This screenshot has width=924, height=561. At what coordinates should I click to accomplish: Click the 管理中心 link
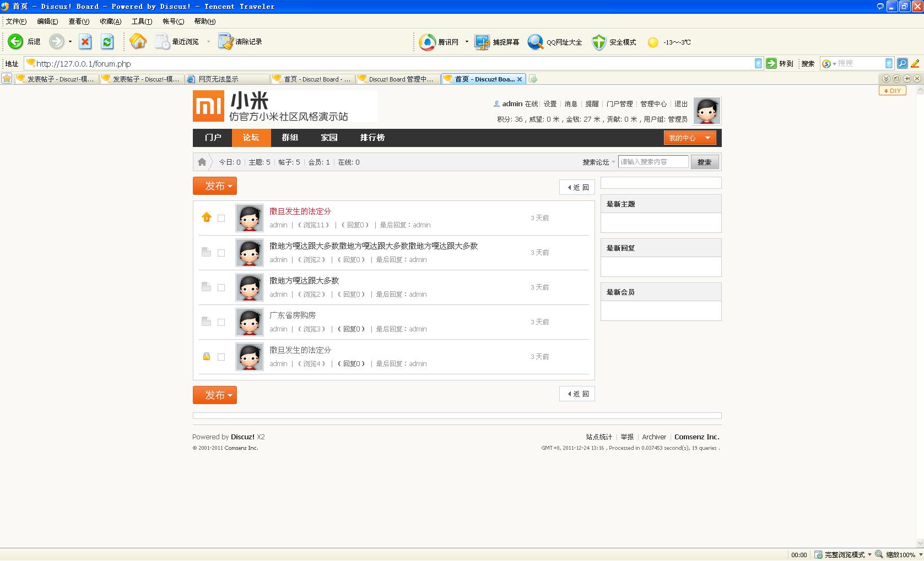coord(653,104)
